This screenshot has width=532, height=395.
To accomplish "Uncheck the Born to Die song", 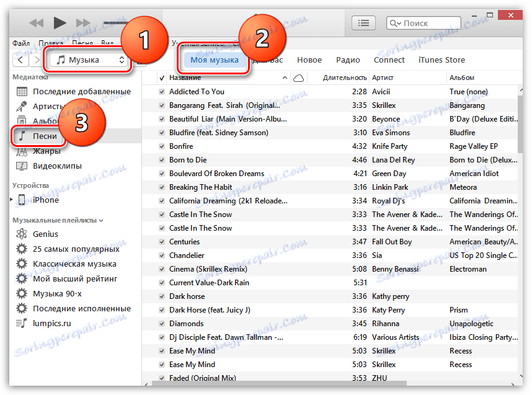I will pyautogui.click(x=162, y=160).
